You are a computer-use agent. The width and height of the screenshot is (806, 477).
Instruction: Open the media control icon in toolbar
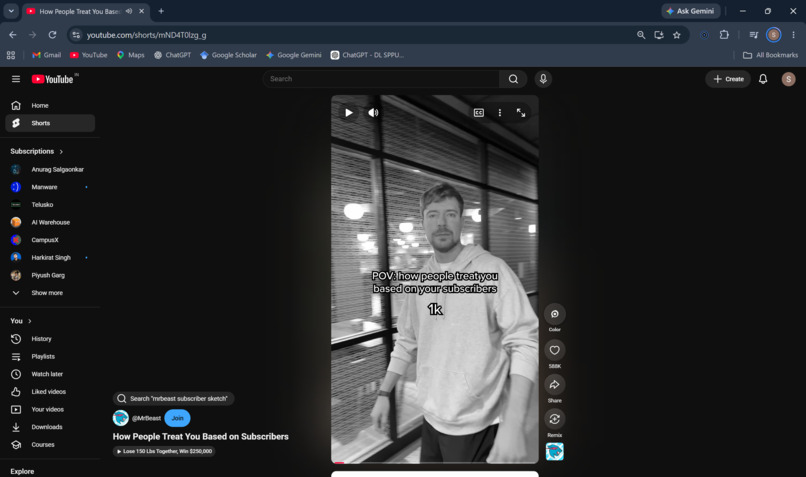tap(754, 35)
